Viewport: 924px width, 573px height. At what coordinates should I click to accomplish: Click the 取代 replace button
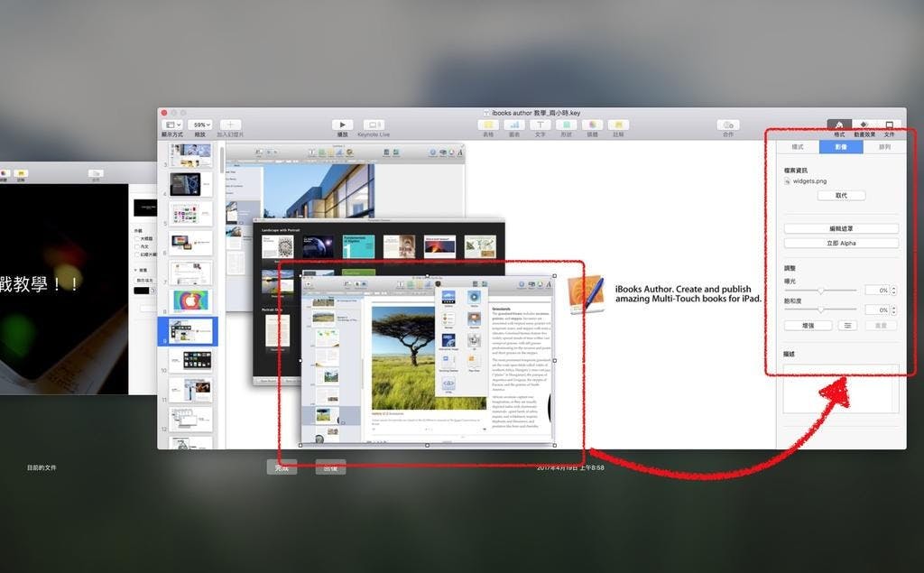click(841, 195)
